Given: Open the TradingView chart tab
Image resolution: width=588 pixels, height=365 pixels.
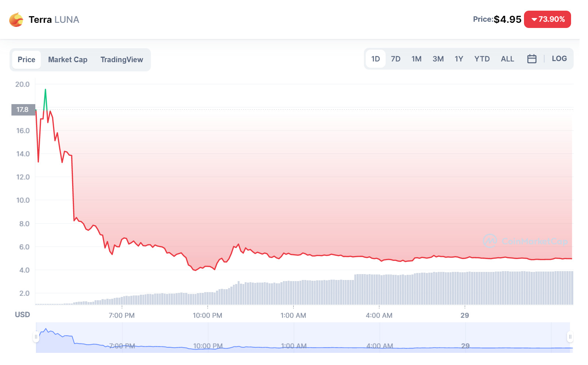Looking at the screenshot, I should (122, 60).
